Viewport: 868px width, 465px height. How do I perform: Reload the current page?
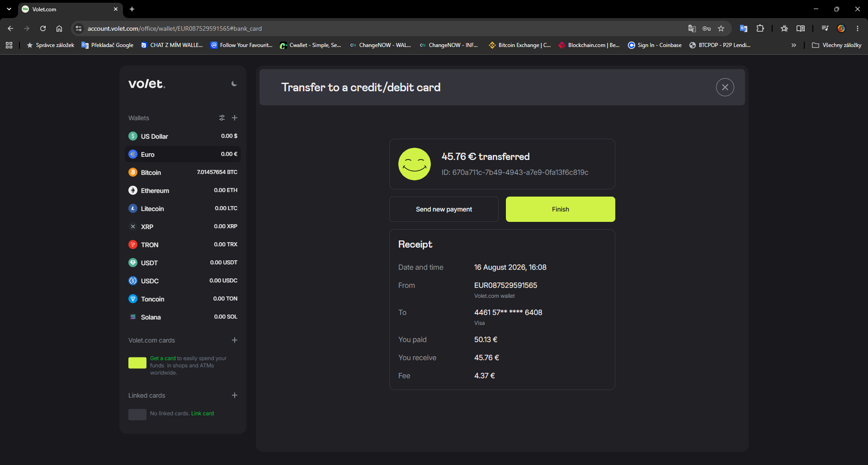click(x=43, y=28)
